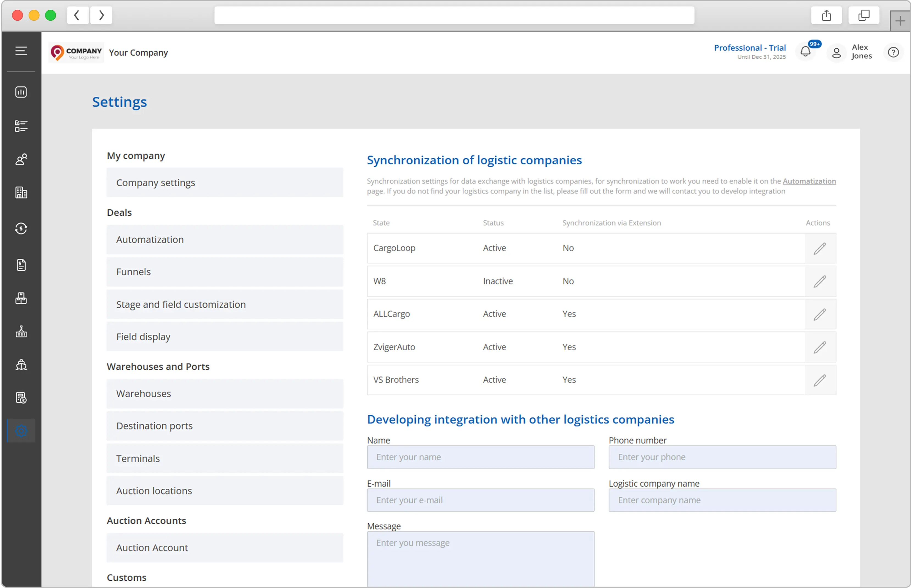Follow the Automatization link in description
Viewport: 911px width, 588px height.
tap(809, 181)
